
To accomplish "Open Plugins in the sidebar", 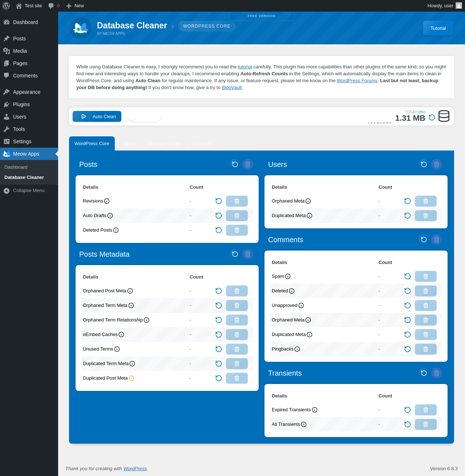I will (x=29, y=104).
